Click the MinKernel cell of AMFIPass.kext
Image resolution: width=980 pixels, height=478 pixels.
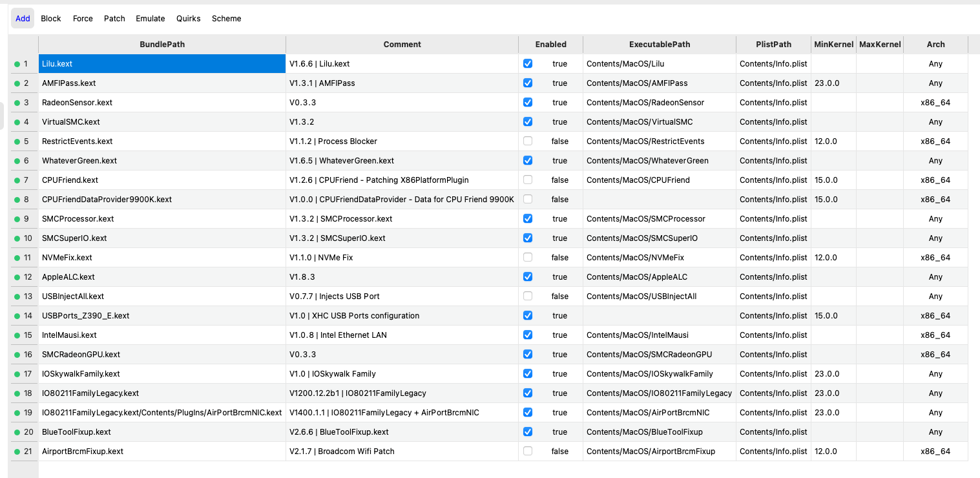pyautogui.click(x=833, y=83)
